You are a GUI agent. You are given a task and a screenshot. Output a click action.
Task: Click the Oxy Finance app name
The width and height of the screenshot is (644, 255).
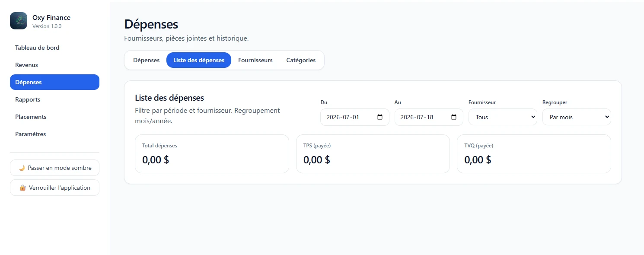[x=51, y=18]
